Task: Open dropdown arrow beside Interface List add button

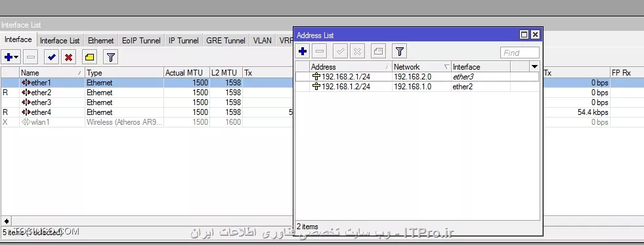Action: 16,58
